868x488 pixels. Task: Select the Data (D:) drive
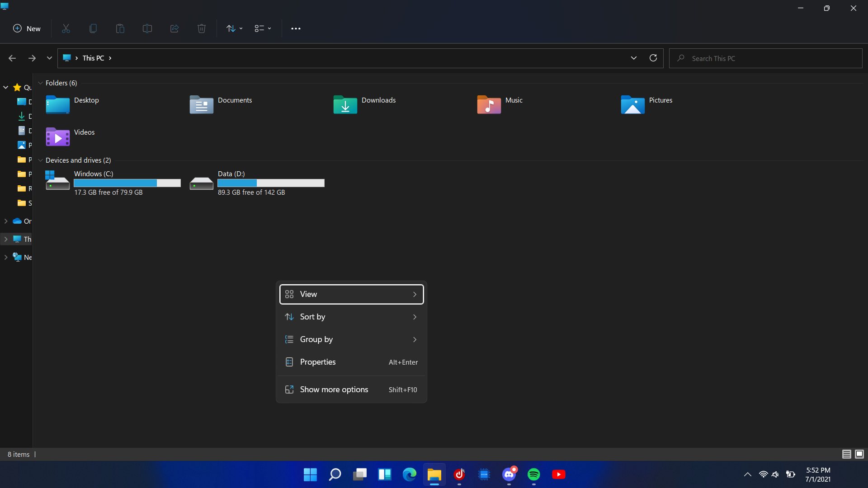(257, 183)
